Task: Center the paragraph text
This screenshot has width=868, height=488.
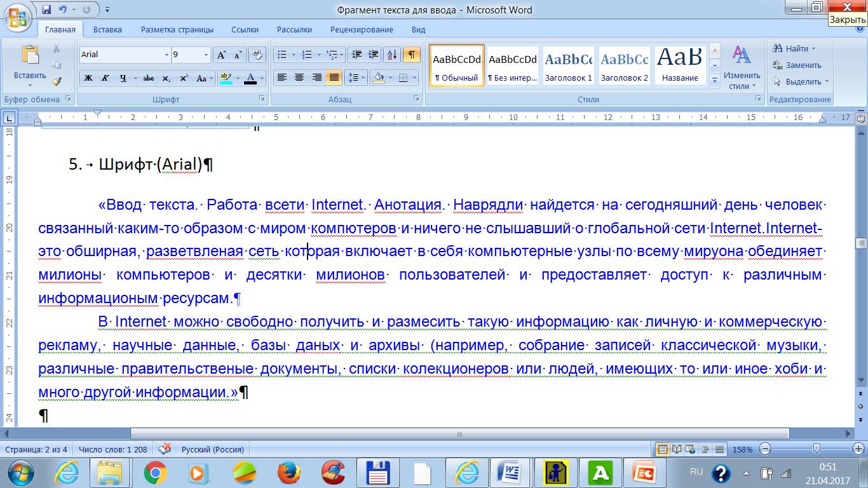Action: [299, 78]
